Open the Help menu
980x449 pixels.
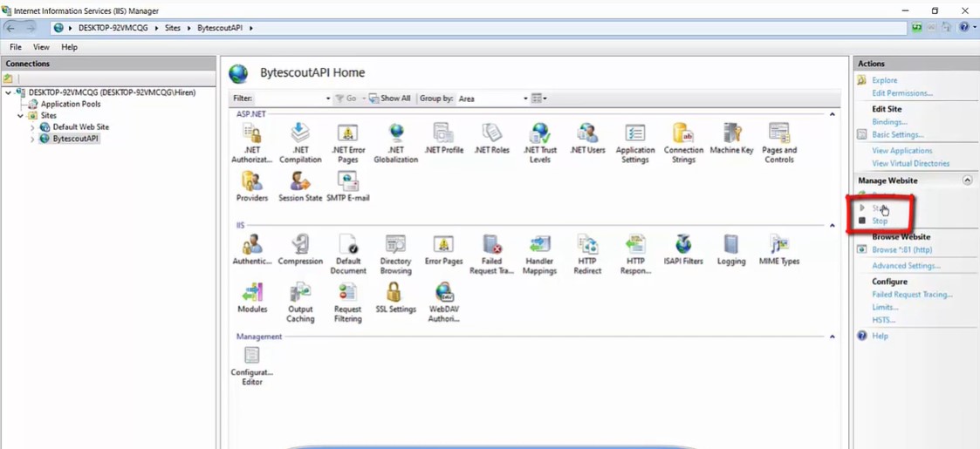pos(69,47)
